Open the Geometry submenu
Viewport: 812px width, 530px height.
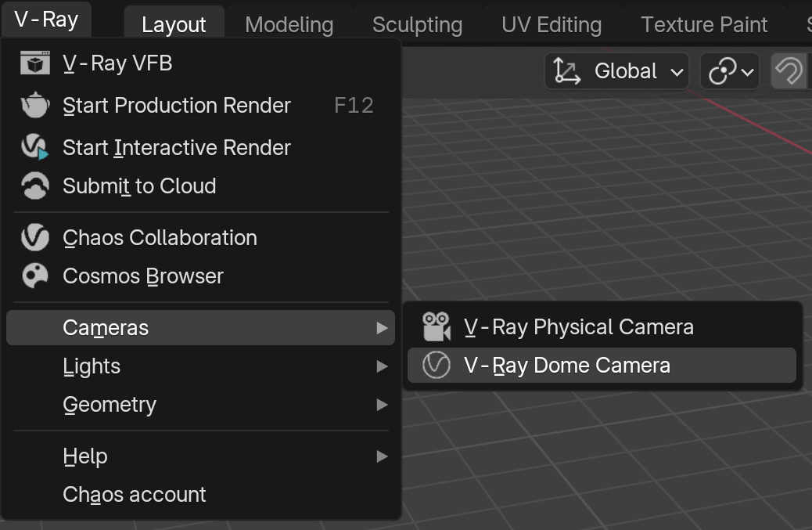[x=200, y=405]
